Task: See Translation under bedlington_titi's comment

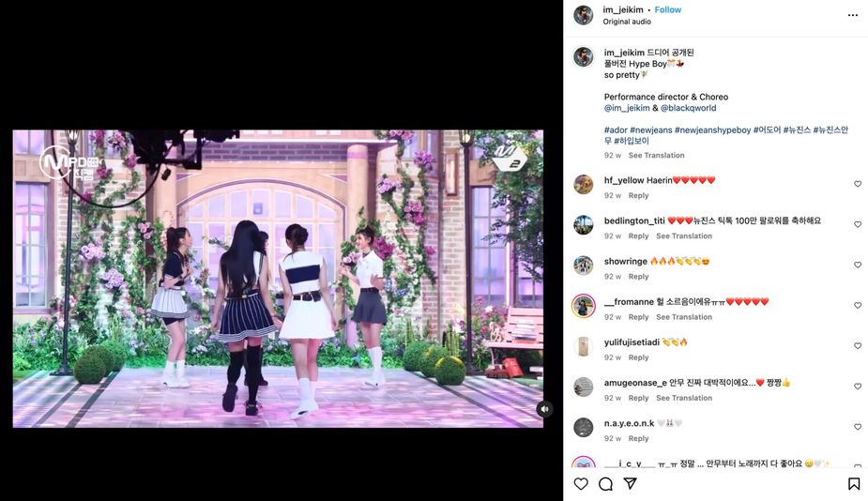Action: pos(684,235)
